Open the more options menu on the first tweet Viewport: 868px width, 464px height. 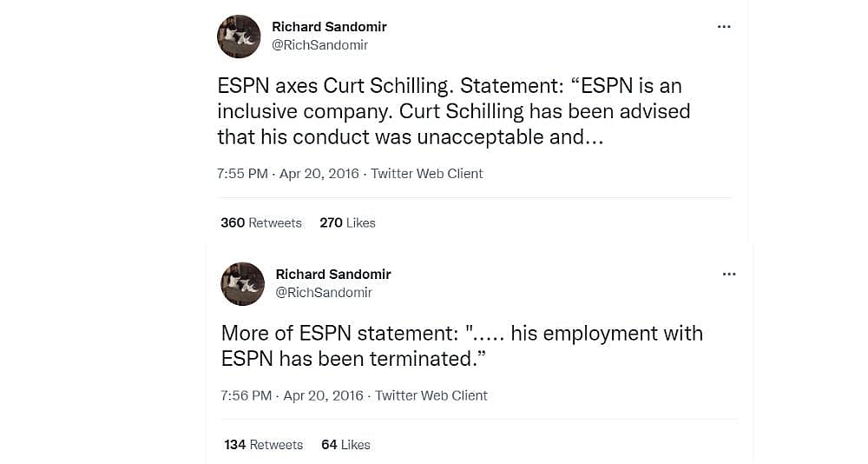pyautogui.click(x=724, y=27)
